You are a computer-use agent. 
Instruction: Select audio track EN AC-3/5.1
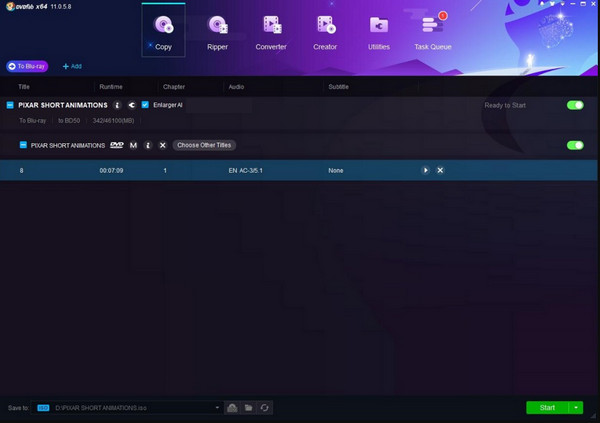(246, 170)
